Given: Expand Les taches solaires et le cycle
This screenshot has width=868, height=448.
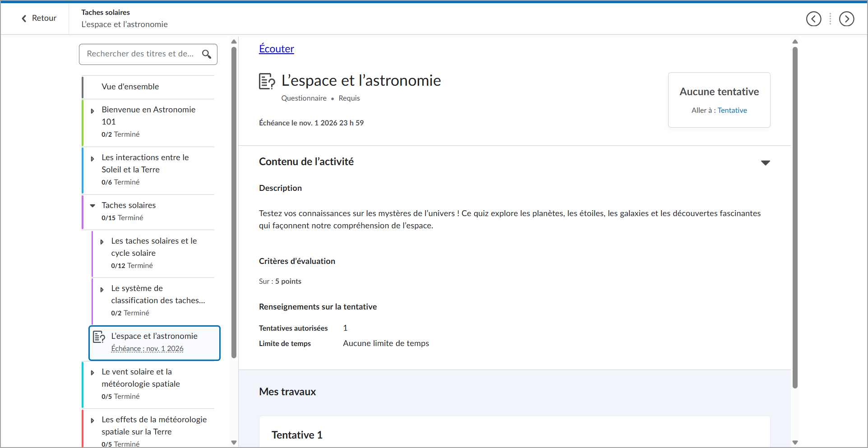Looking at the screenshot, I should [102, 242].
